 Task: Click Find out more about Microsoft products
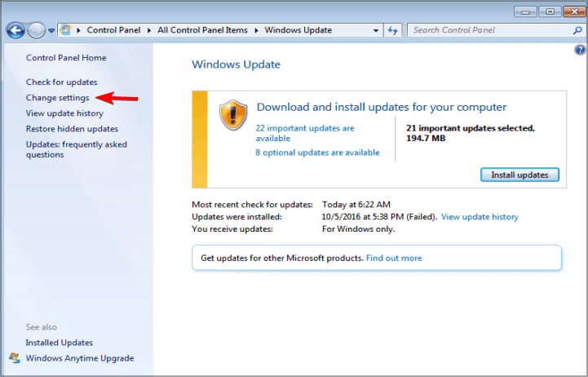pyautogui.click(x=394, y=258)
